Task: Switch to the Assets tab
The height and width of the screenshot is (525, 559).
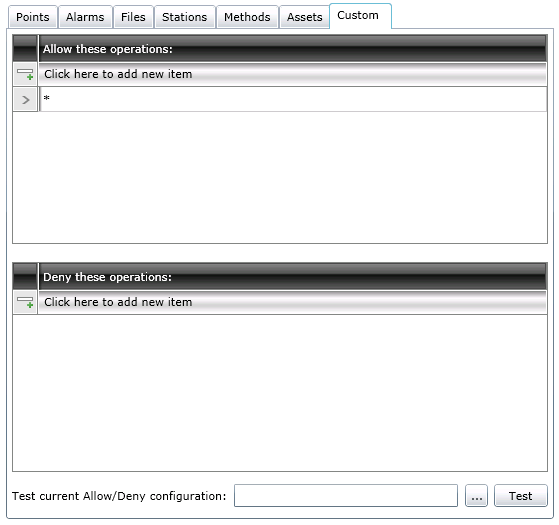Action: [304, 17]
